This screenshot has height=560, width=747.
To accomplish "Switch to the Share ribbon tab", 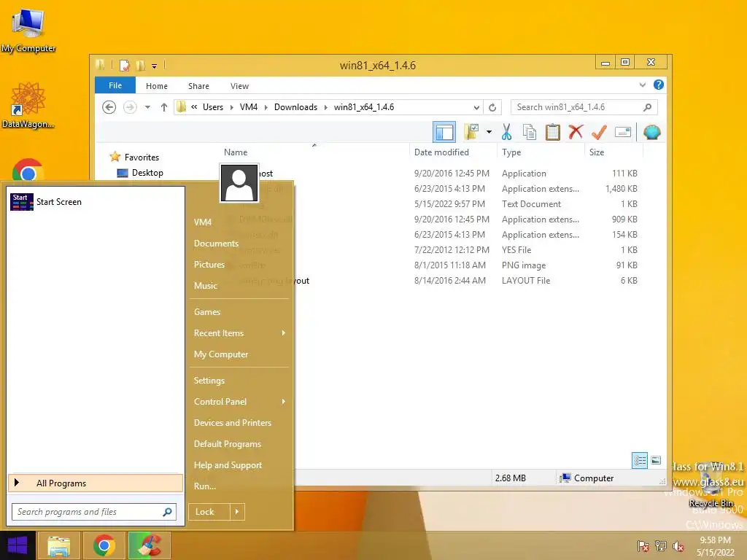I will (198, 86).
